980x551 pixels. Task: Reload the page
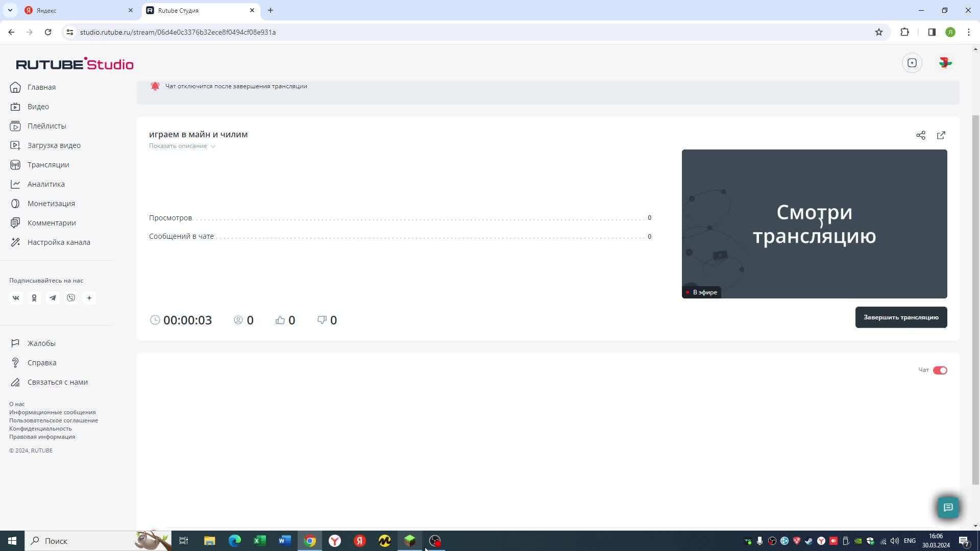tap(48, 32)
